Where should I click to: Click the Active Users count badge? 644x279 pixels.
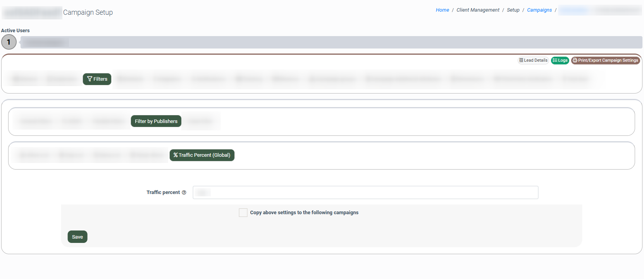[x=9, y=42]
